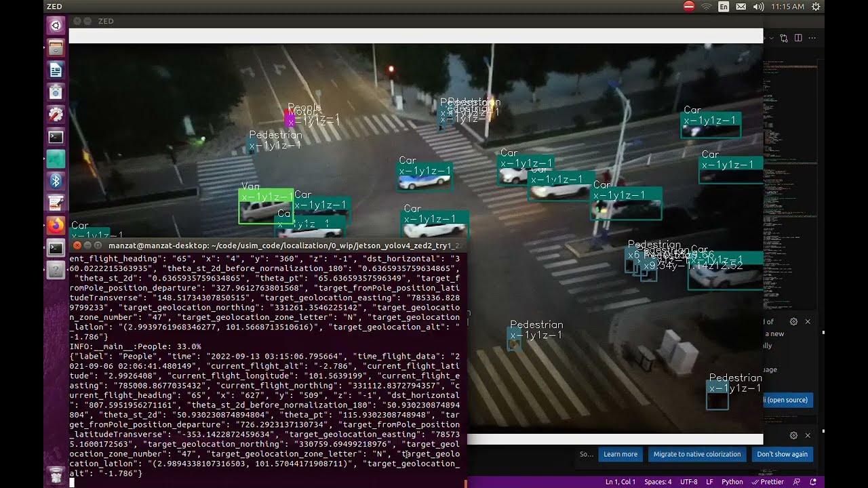Viewport: 868px width, 488px height.
Task: Open the system power gear menu
Action: pyautogui.click(x=816, y=6)
